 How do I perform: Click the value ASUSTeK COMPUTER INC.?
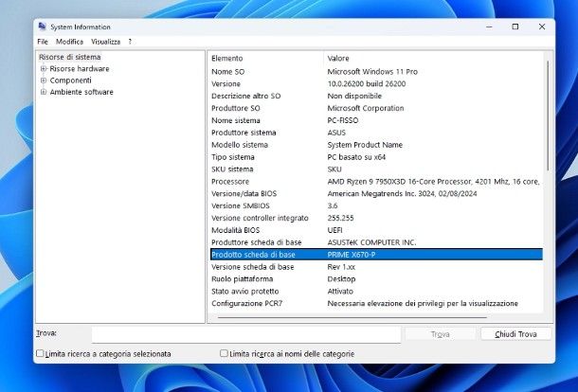[371, 242]
